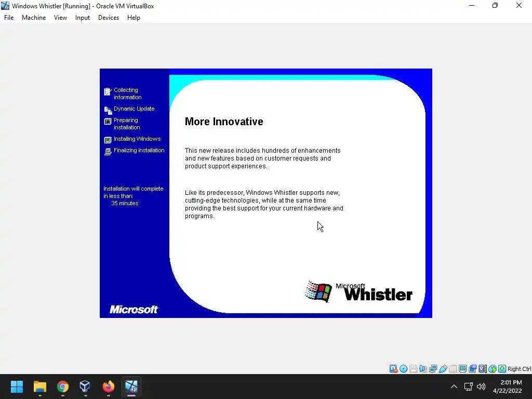Click the mouse integration status icon
The height and width of the screenshot is (399, 532).
click(x=493, y=369)
